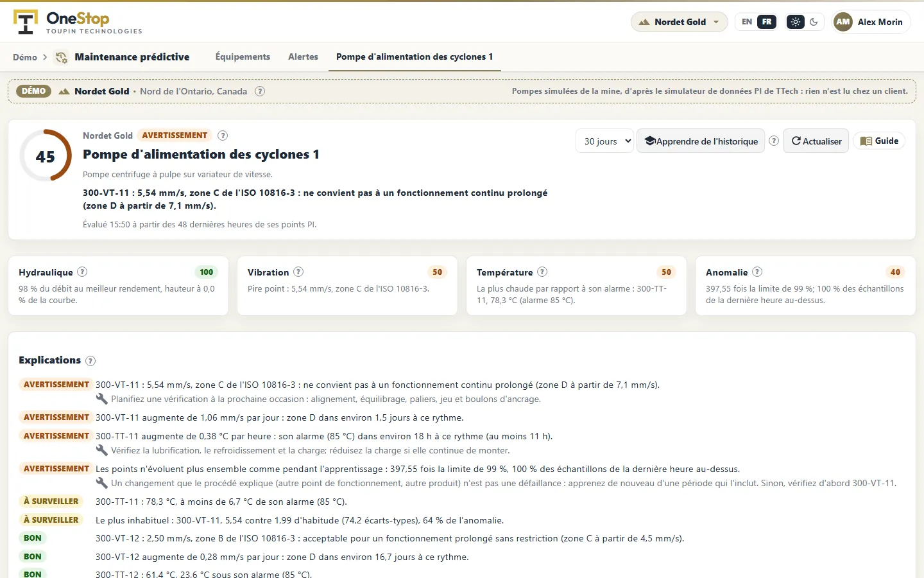
Task: Open help icon next to Température
Action: point(542,272)
